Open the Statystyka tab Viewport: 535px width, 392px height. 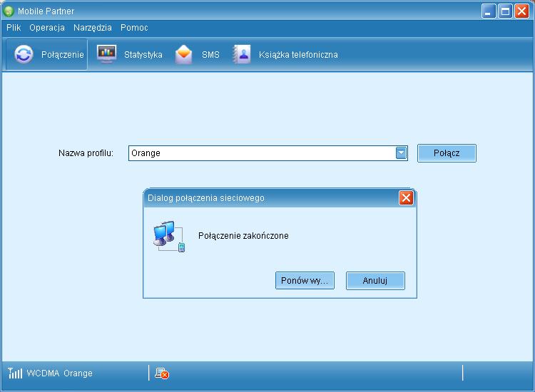click(x=129, y=55)
